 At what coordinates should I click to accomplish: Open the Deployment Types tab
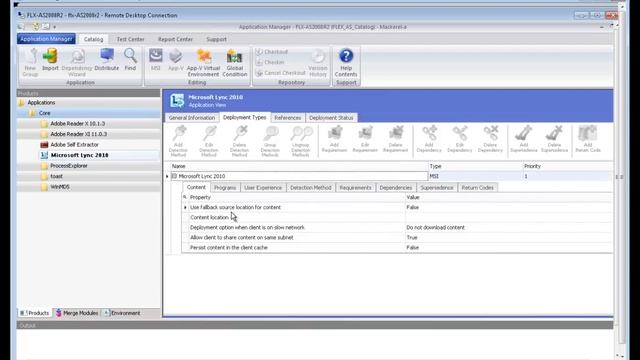tap(244, 117)
